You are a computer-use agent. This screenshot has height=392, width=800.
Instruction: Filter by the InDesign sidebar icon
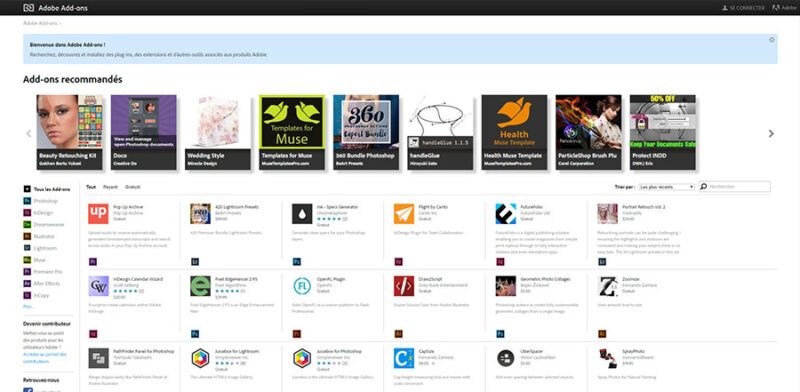tap(27, 212)
